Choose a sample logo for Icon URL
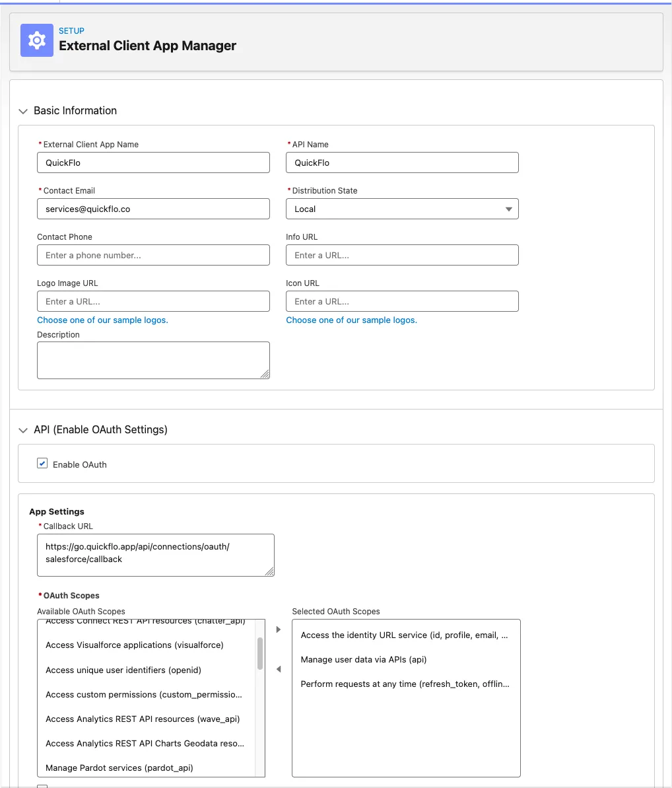Screen dimensions: 672x788 [351, 320]
